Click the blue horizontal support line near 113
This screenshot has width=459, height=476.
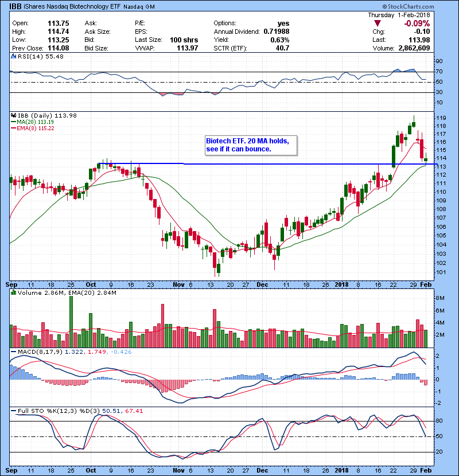(x=269, y=164)
